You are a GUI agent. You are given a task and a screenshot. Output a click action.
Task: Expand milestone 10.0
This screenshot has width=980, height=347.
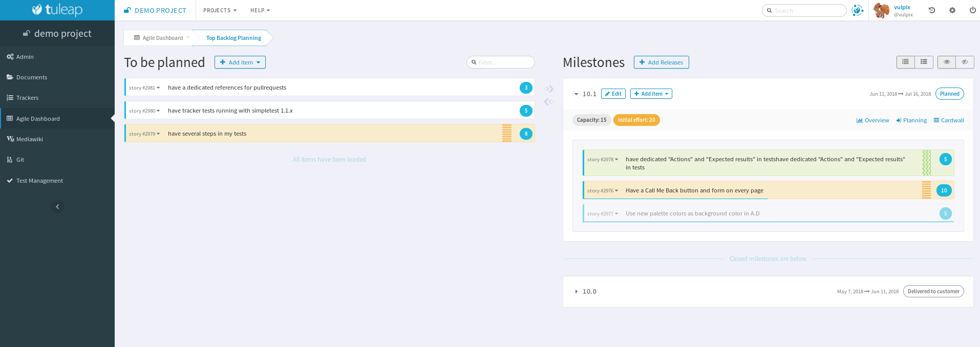[576, 292]
